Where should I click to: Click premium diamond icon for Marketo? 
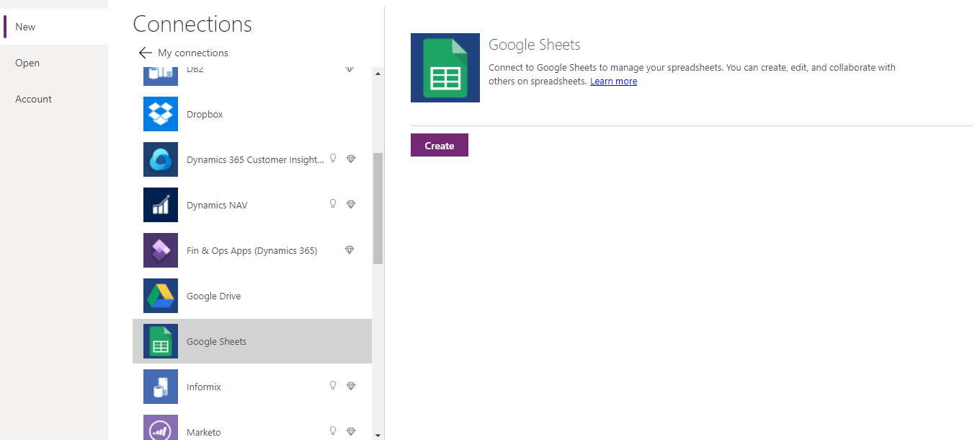[x=351, y=431]
